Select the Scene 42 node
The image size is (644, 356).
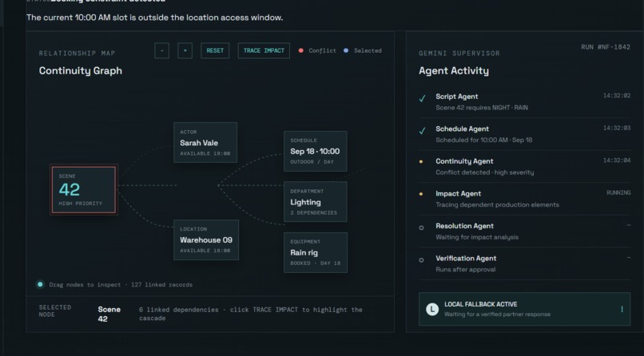click(84, 189)
